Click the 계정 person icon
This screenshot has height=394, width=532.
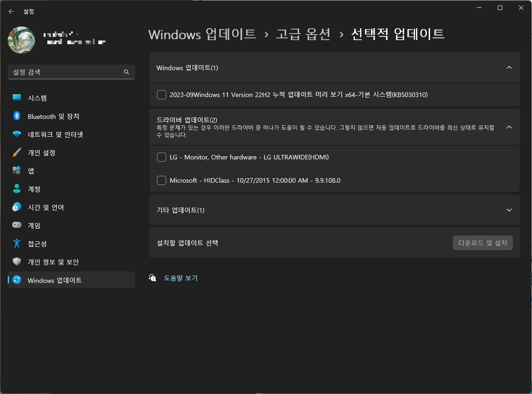17,189
